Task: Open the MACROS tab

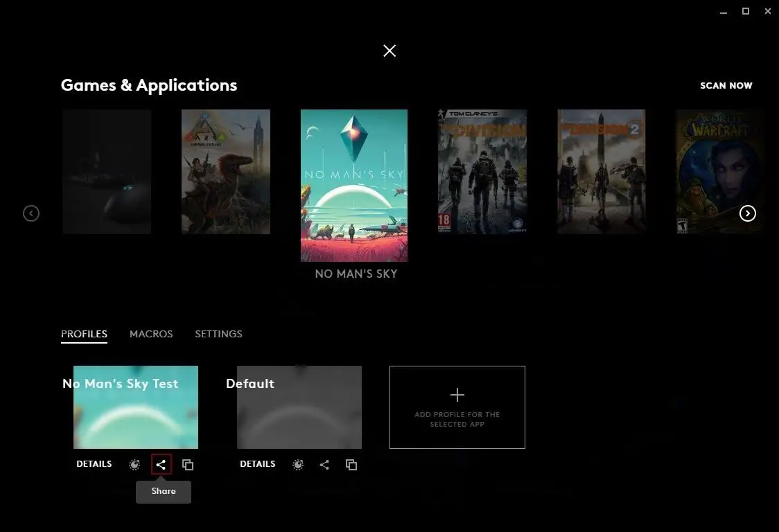Action: tap(151, 334)
